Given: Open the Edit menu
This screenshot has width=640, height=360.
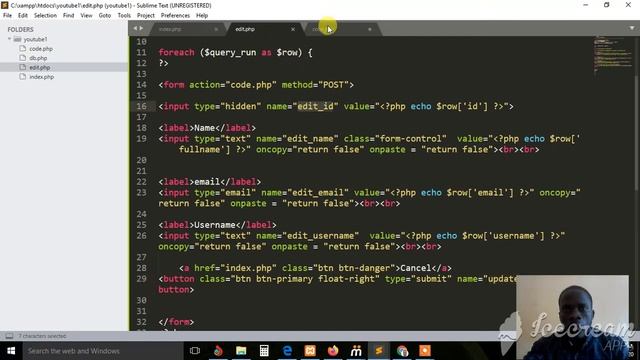Looking at the screenshot, I should click(x=23, y=15).
